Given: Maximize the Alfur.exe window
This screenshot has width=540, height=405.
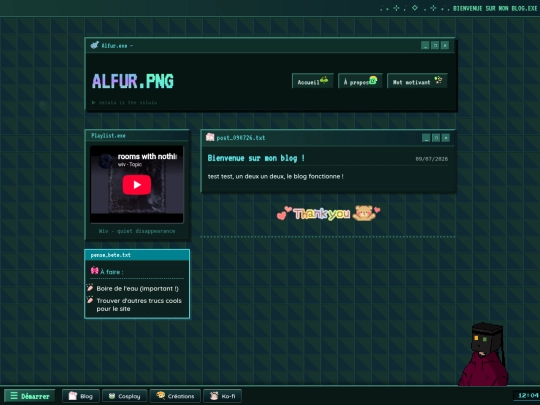Looking at the screenshot, I should coord(435,45).
